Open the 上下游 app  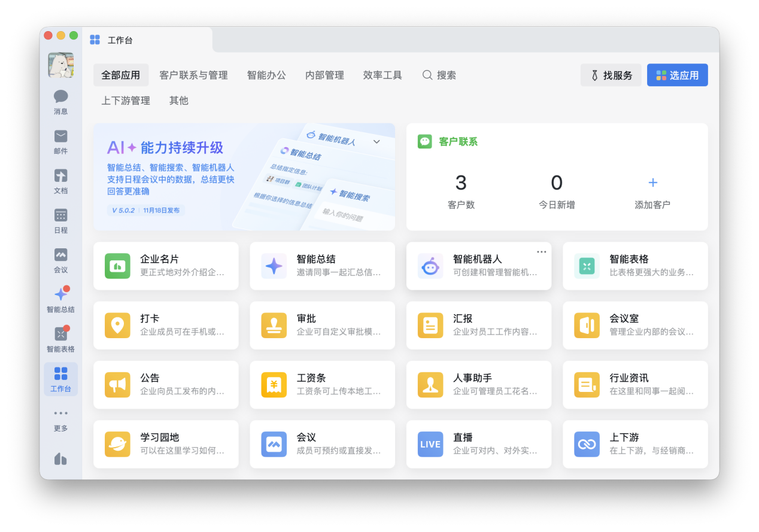tap(635, 444)
